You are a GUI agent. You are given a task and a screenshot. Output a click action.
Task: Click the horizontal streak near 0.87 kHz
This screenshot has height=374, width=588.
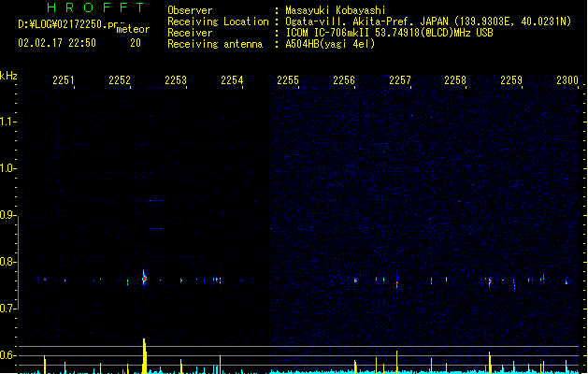click(154, 228)
